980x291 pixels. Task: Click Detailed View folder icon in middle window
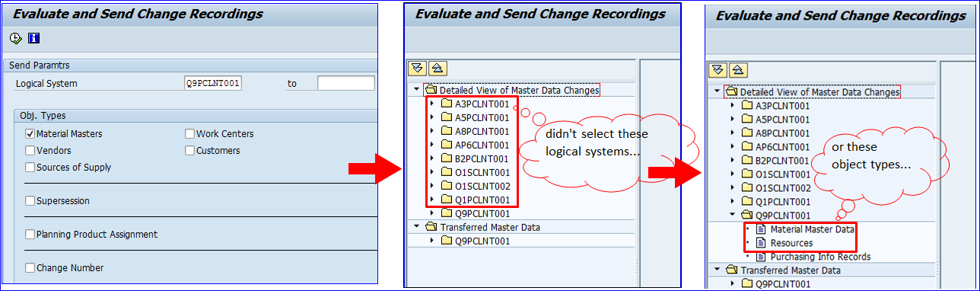pyautogui.click(x=431, y=90)
